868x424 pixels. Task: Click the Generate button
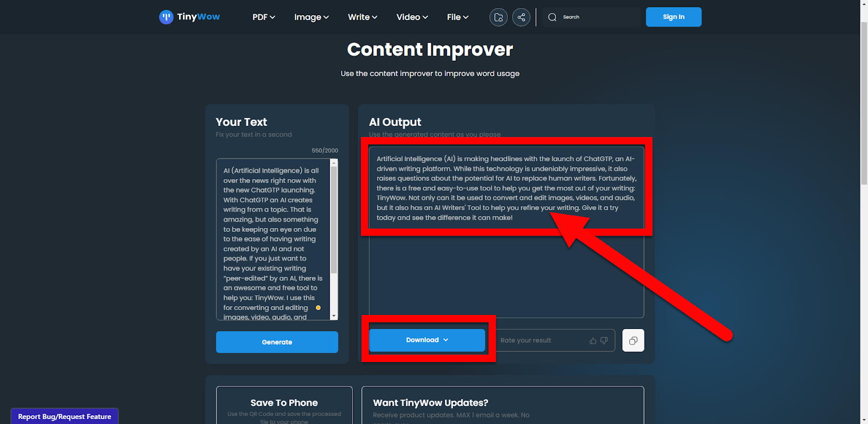[277, 342]
